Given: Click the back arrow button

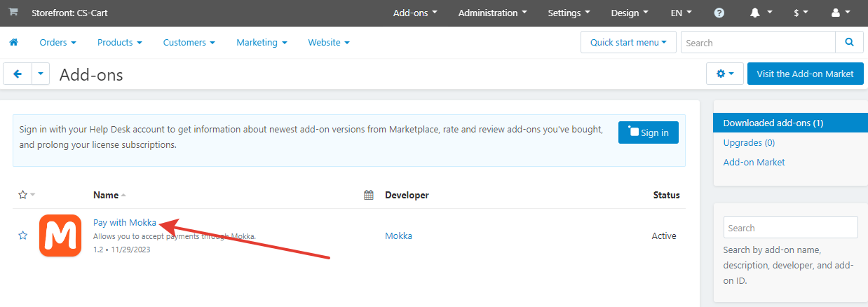Looking at the screenshot, I should [x=18, y=74].
